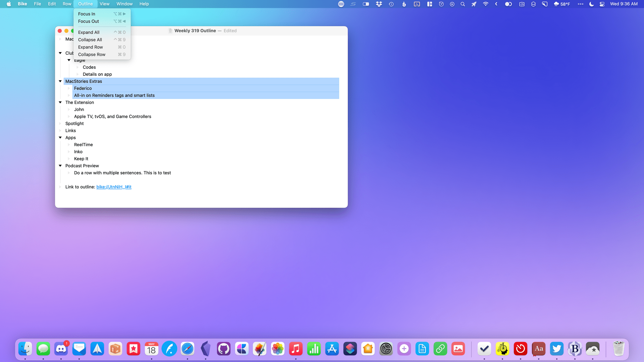The height and width of the screenshot is (362, 644).
Task: Follow the bike://JtnNiH_I#it link
Action: [114, 187]
